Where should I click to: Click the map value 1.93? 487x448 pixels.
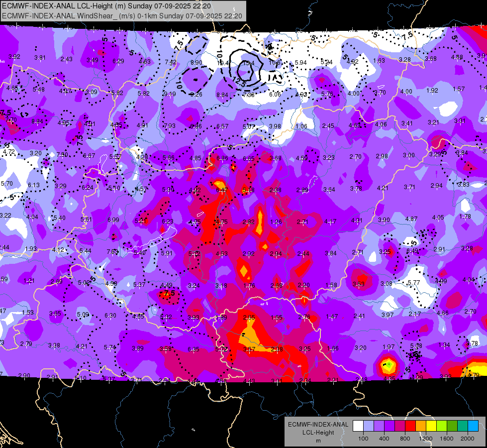31,249
